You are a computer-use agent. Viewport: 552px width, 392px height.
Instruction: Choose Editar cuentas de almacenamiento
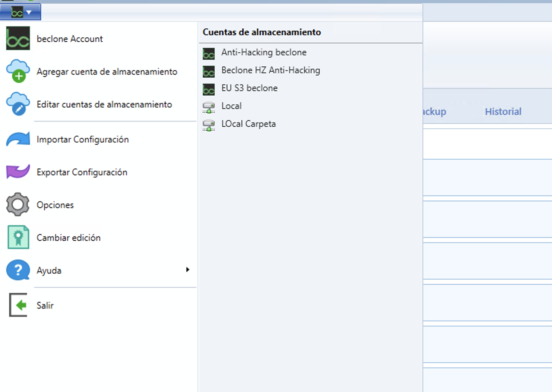pos(104,104)
